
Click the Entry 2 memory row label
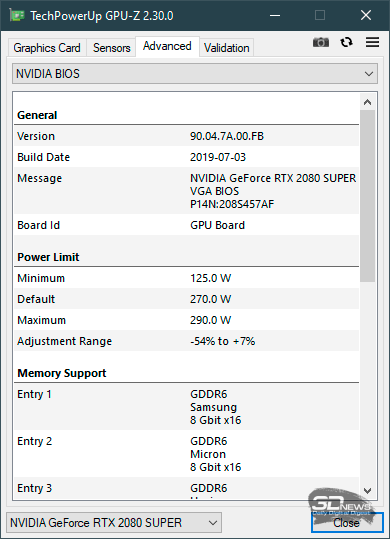(34, 441)
